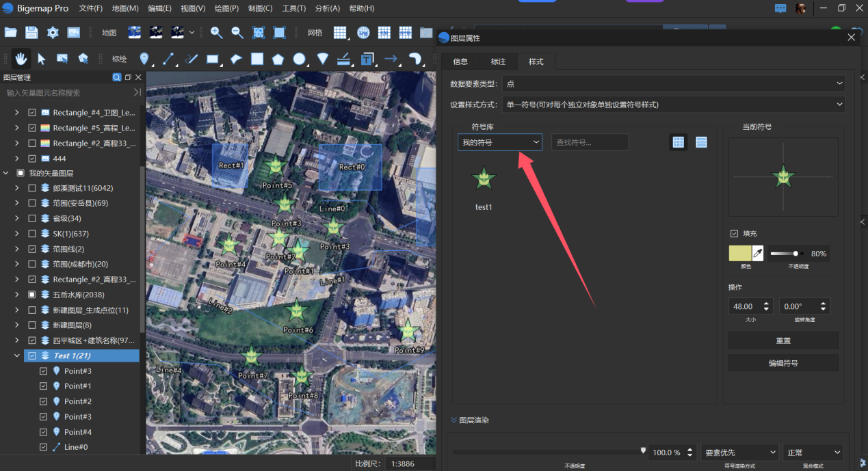The image size is (868, 471).
Task: Select the freehand curve drawing tool
Action: tap(191, 59)
